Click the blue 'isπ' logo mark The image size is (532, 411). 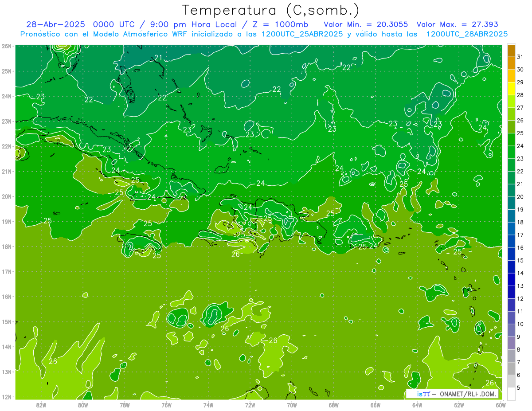point(423,394)
